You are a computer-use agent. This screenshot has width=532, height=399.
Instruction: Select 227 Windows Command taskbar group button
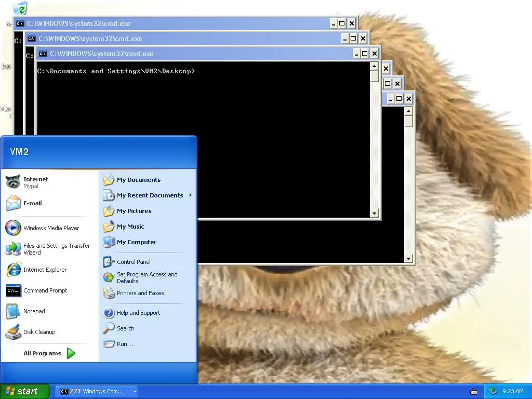point(96,391)
